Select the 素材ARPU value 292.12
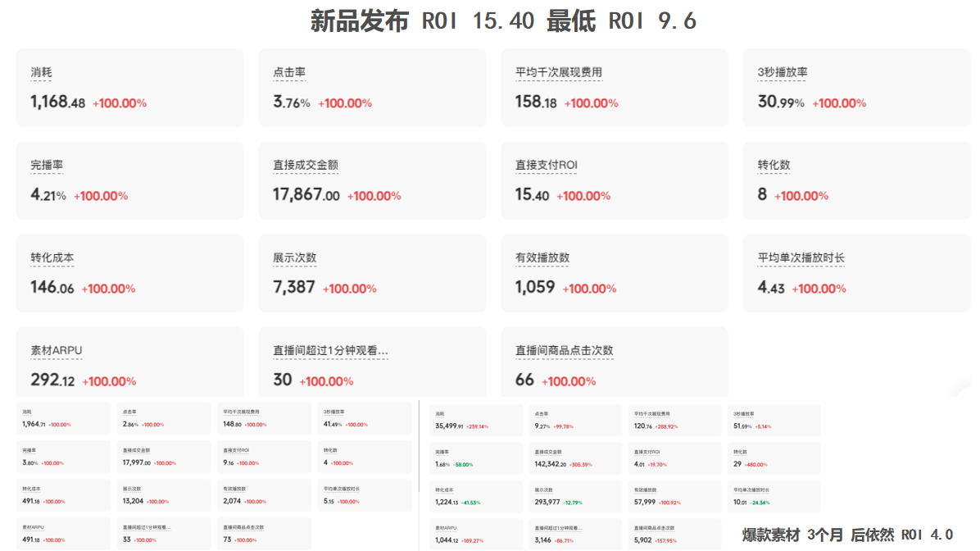The height and width of the screenshot is (551, 980). (52, 380)
